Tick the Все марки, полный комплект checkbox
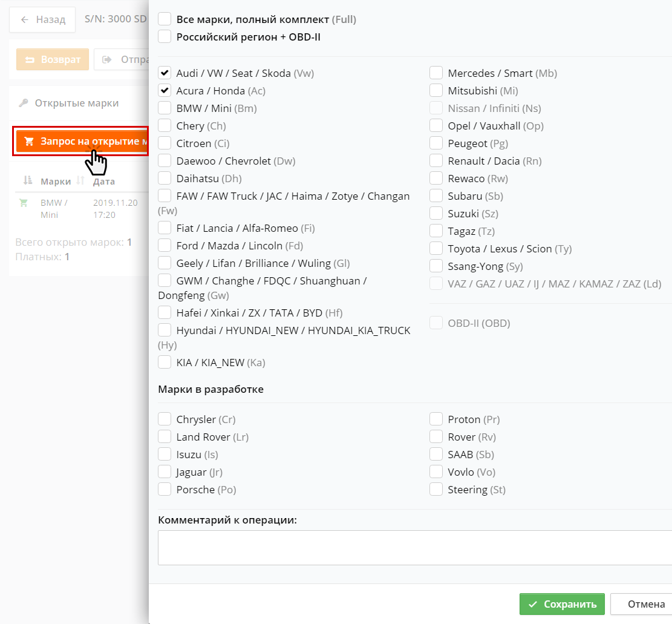 point(165,19)
